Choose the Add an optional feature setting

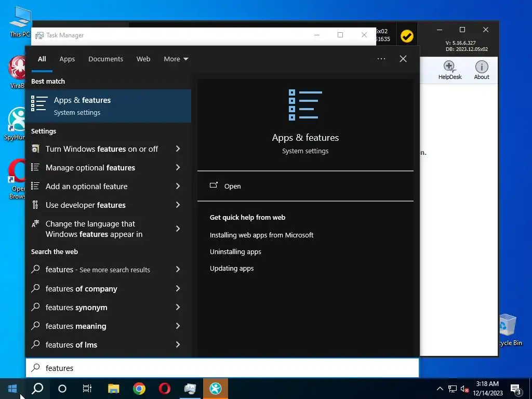(87, 187)
